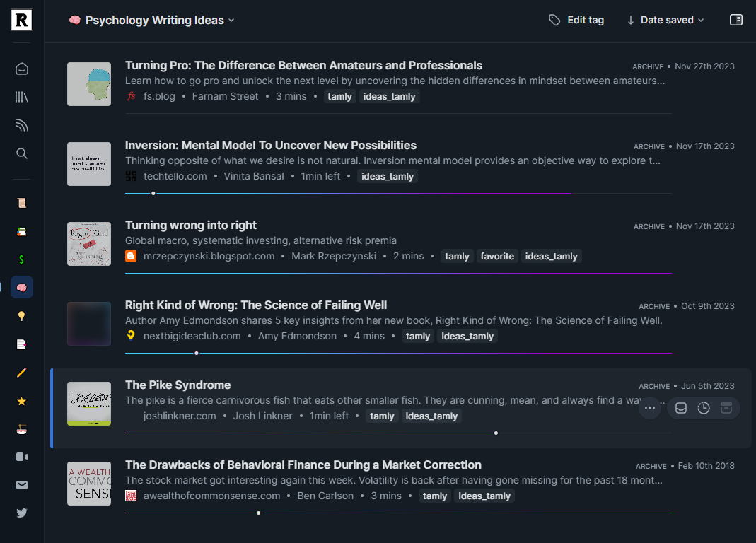Click the tamly tag on Right Kind of Wrong
Viewport: 756px width, 543px height.
417,336
